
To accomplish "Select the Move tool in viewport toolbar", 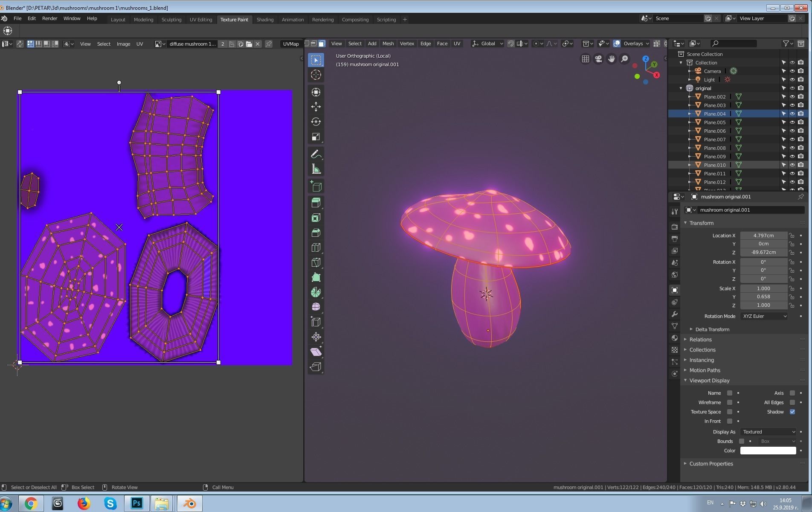I will pos(316,107).
